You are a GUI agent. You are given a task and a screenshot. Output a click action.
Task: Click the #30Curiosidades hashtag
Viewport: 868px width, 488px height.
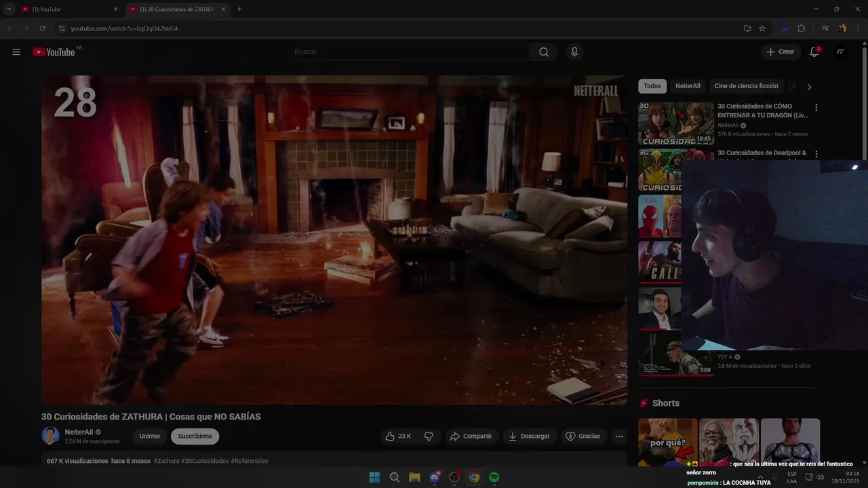205,461
